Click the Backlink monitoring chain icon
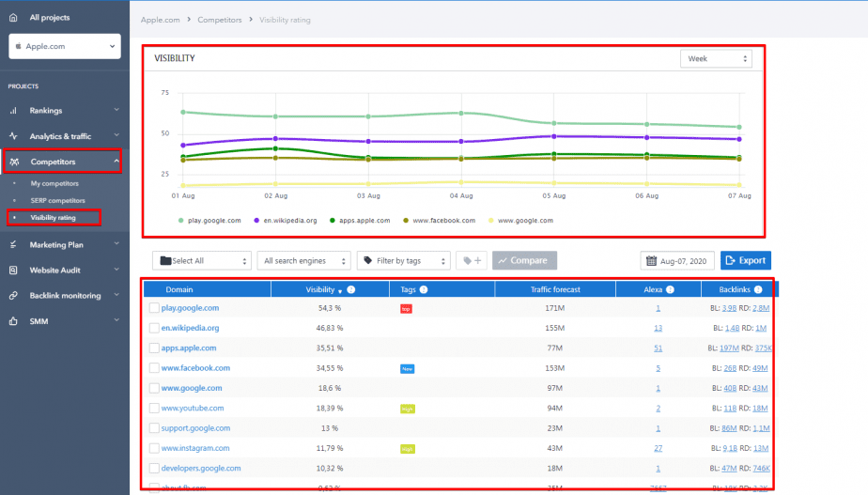Image resolution: width=868 pixels, height=495 pixels. click(13, 296)
